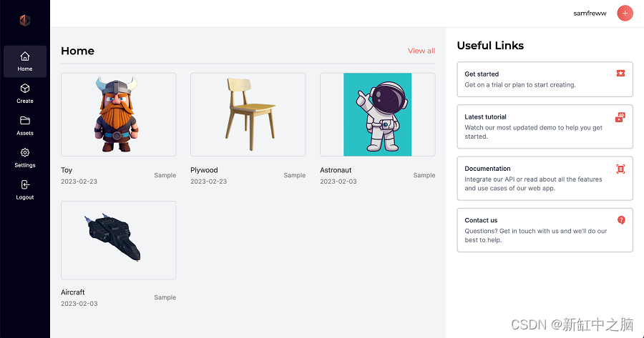
Task: Open the Home sidebar item
Action: tap(25, 61)
